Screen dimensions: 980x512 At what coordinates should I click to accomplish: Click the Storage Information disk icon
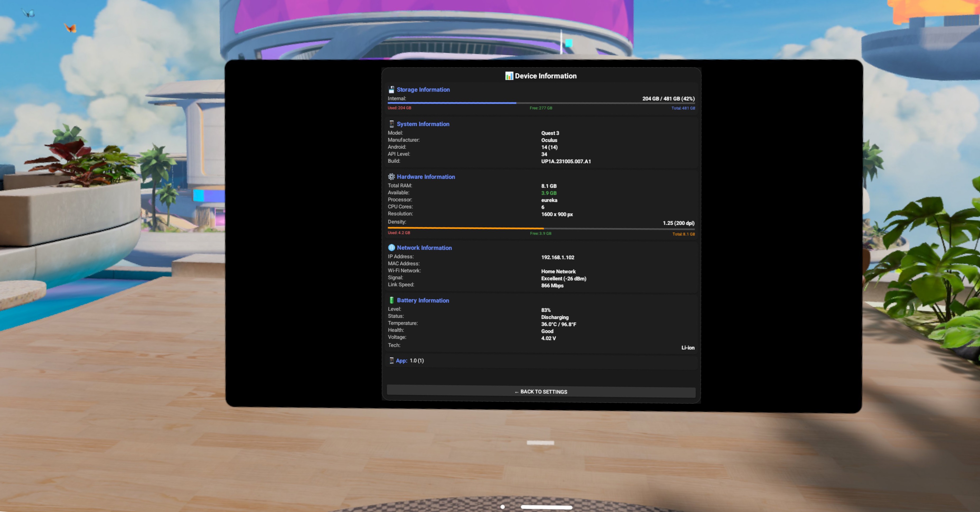[391, 89]
